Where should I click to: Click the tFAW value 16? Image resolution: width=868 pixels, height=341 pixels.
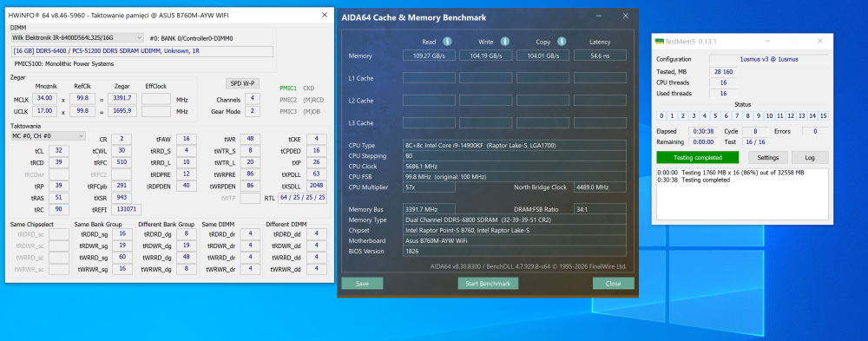[186, 140]
